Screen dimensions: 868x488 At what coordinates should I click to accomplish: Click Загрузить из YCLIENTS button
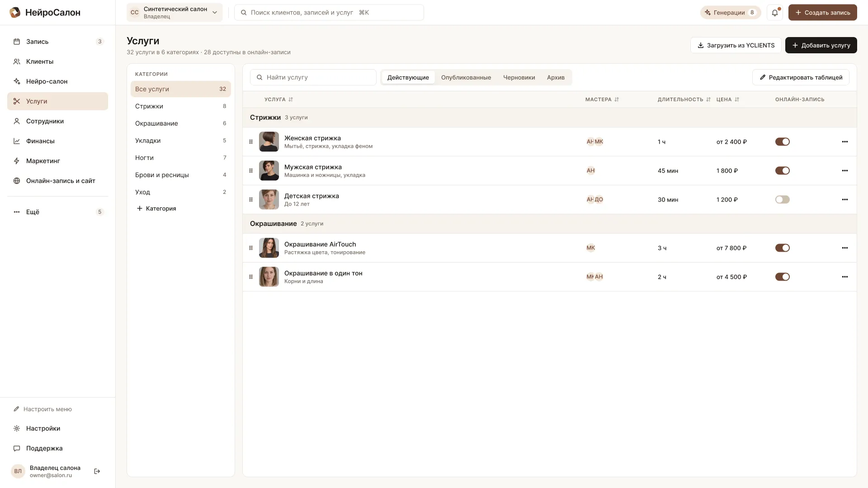click(736, 45)
